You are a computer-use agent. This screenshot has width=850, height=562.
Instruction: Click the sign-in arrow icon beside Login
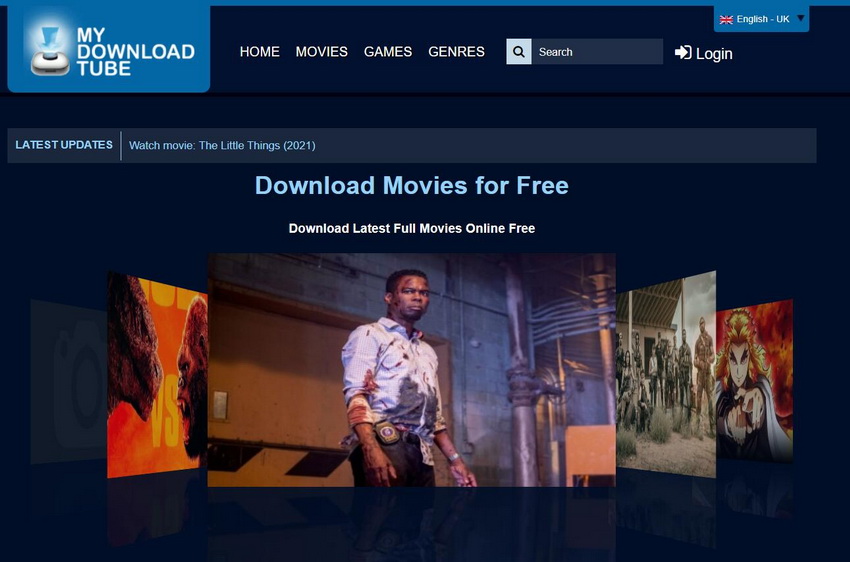click(683, 53)
